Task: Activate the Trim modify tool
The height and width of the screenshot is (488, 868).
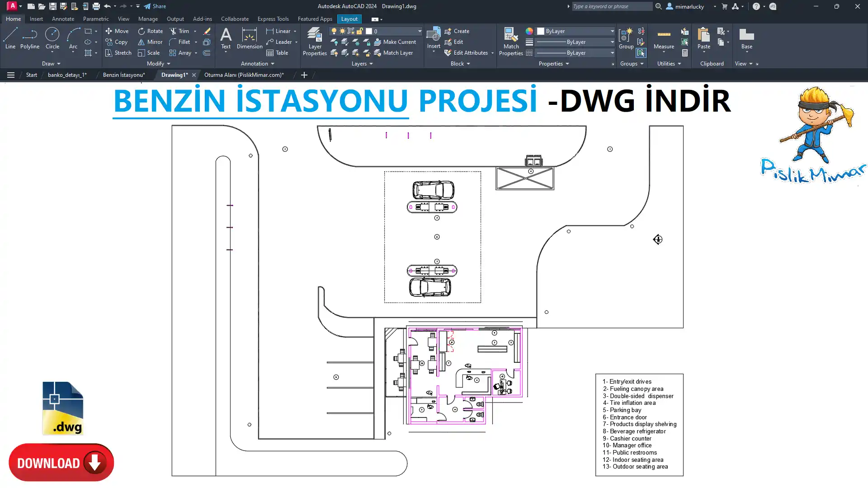Action: pyautogui.click(x=179, y=31)
